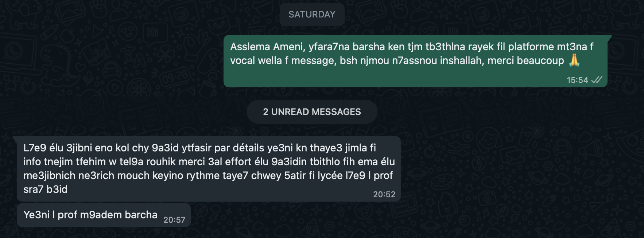The image size is (644, 238).
Task: Click the sent bubble's tail corner
Action: click(609, 37)
